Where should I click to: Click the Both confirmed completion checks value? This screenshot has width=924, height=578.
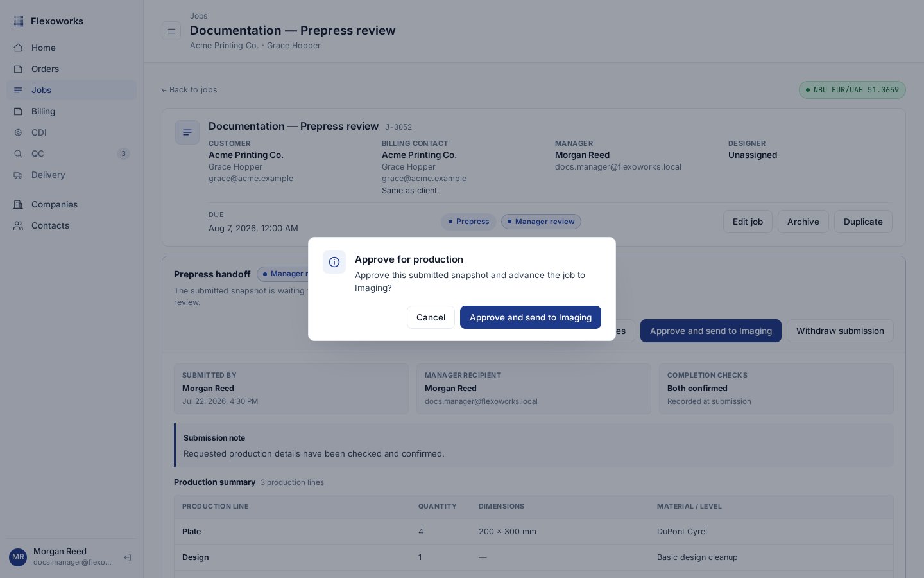(x=697, y=389)
